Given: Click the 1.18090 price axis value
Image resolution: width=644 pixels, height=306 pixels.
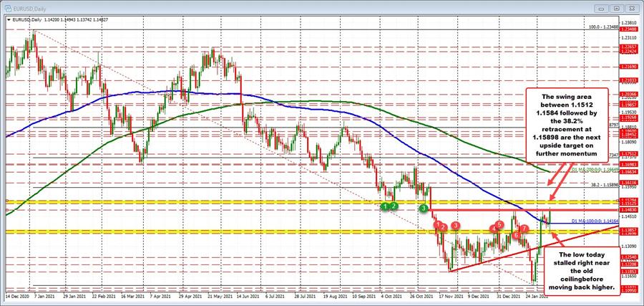Looking at the screenshot, I should coord(628,141).
